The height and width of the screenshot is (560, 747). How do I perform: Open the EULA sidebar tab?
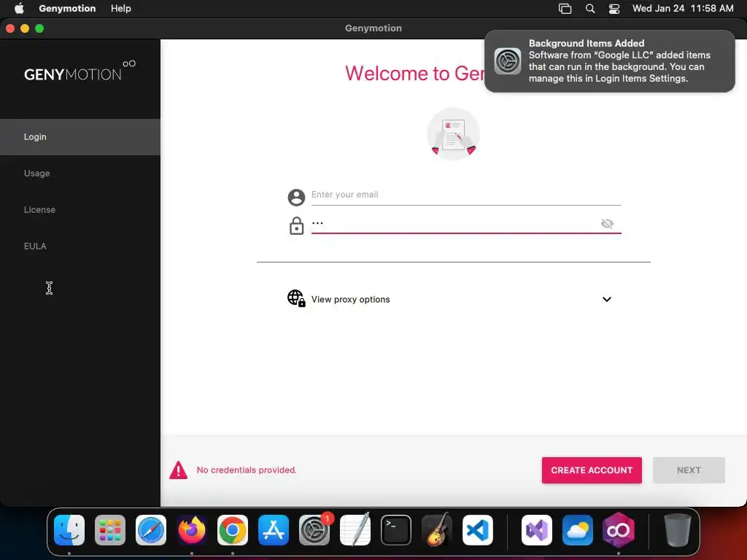[x=80, y=246]
